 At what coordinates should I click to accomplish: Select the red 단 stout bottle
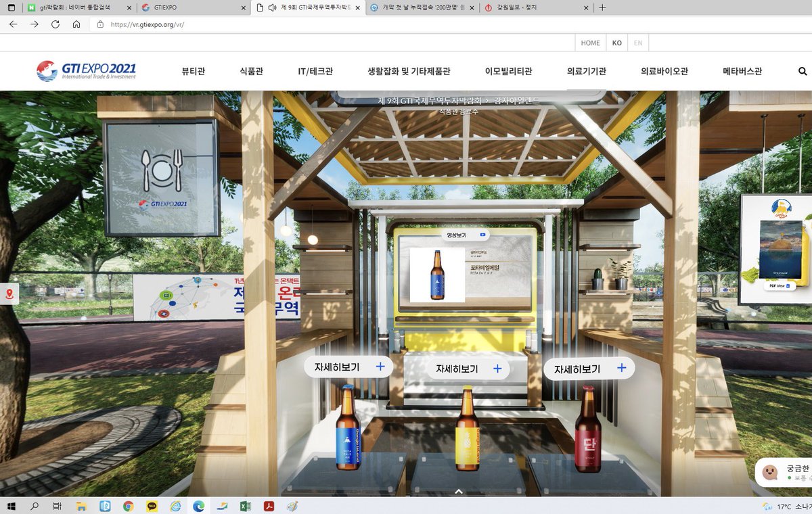tap(587, 428)
